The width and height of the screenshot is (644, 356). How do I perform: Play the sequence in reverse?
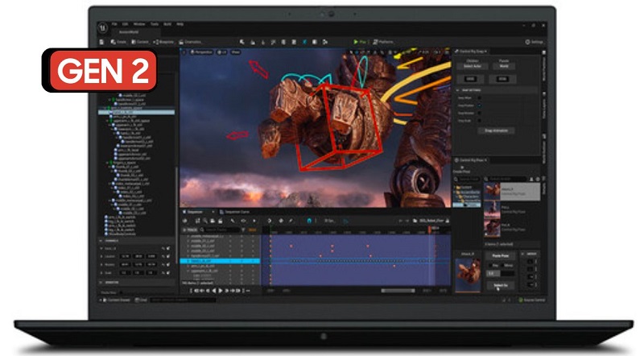214,291
